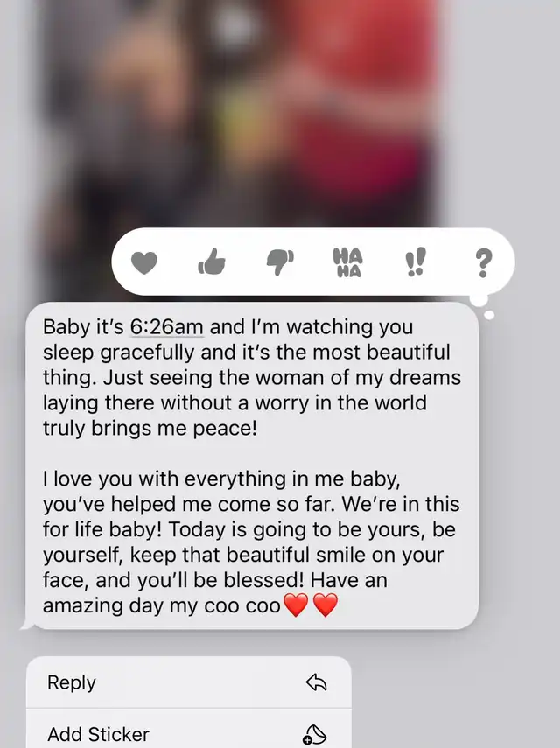The image size is (560, 748).
Task: React with the heart tapback
Action: pyautogui.click(x=144, y=262)
